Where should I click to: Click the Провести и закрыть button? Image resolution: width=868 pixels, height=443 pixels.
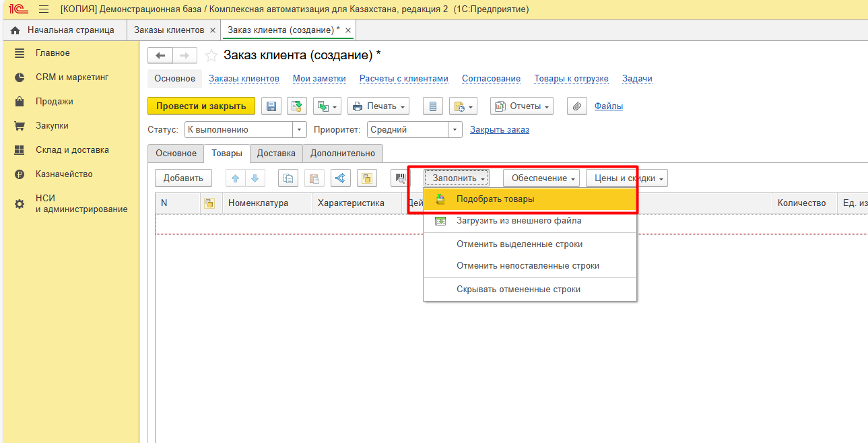tap(201, 106)
